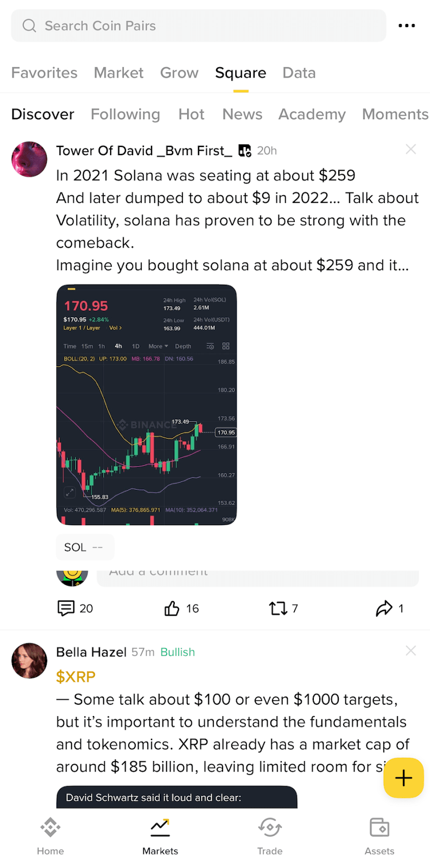Tap the comment icon with 20 comments
The image size is (430, 868).
66,608
